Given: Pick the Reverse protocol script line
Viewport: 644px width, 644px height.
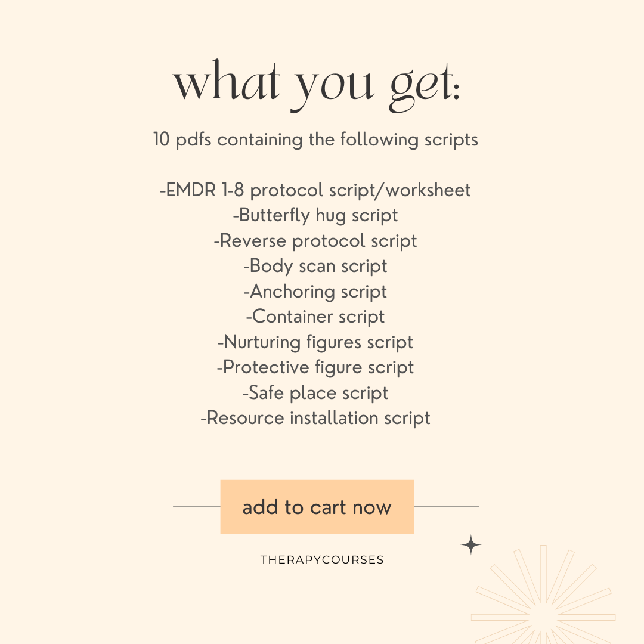Looking at the screenshot, I should click(x=315, y=241).
